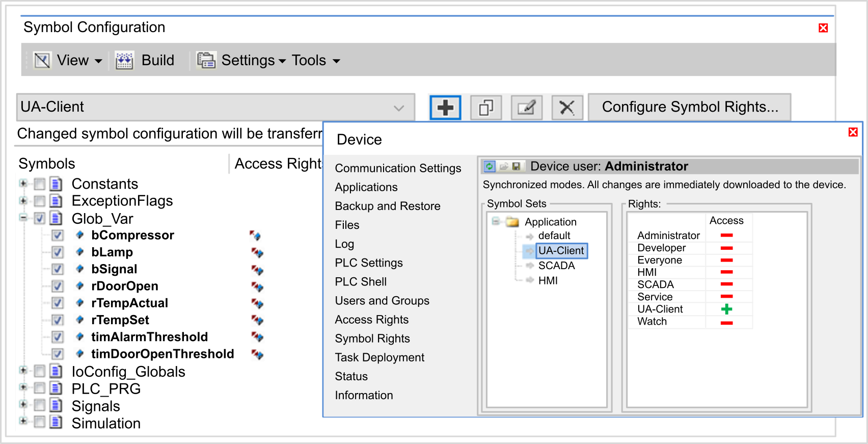Click the duplicate symbol set icon
The height and width of the screenshot is (444, 868).
pos(486,108)
